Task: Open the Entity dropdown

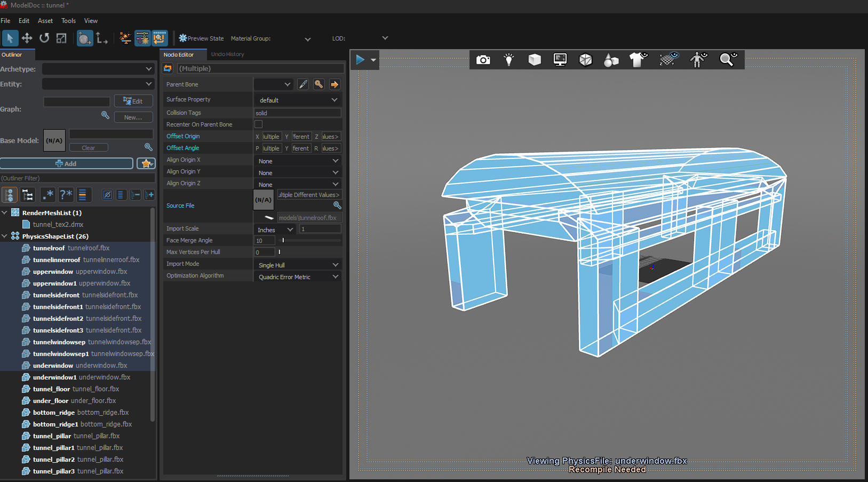Action: 98,84
